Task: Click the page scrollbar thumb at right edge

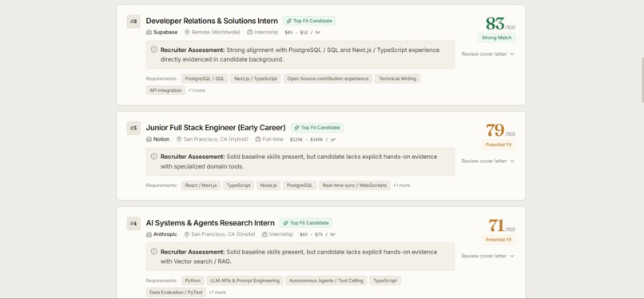Action: pos(642,80)
